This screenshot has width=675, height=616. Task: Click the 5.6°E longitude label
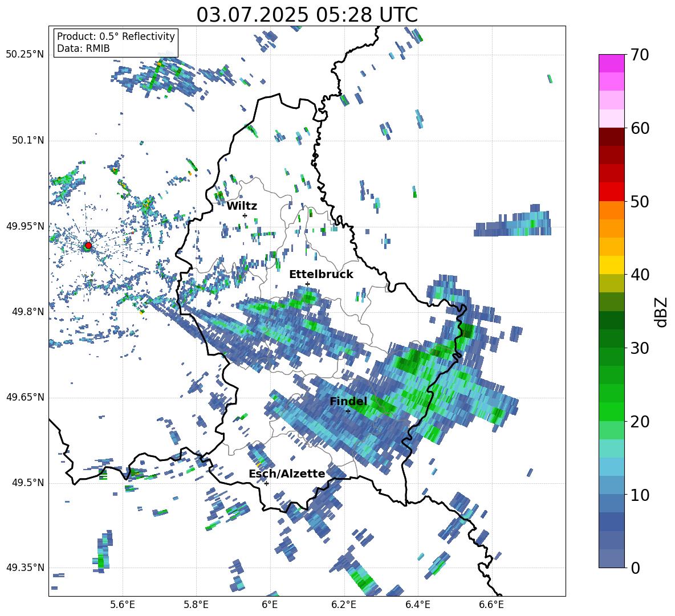point(123,605)
